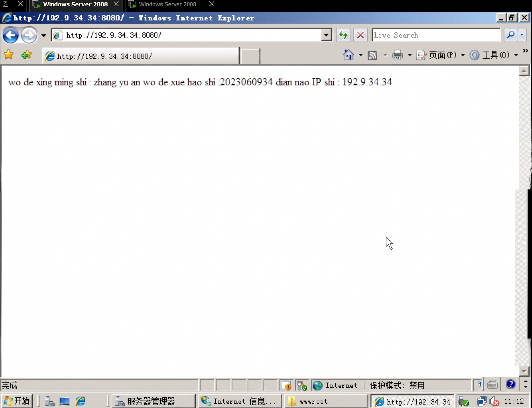This screenshot has height=408, width=532.
Task: Click into the Live Search box
Action: pos(436,35)
